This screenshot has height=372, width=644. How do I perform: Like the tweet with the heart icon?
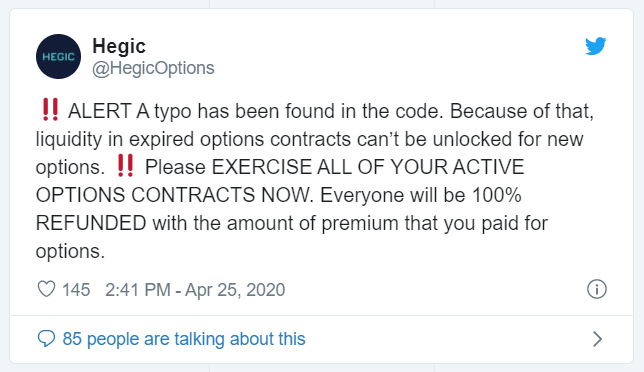pyautogui.click(x=46, y=289)
